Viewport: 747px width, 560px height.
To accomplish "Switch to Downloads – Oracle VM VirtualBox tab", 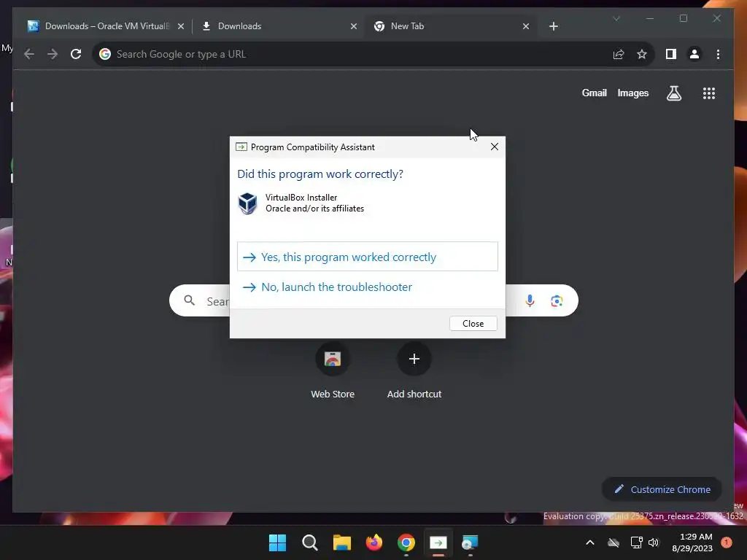I will click(107, 26).
